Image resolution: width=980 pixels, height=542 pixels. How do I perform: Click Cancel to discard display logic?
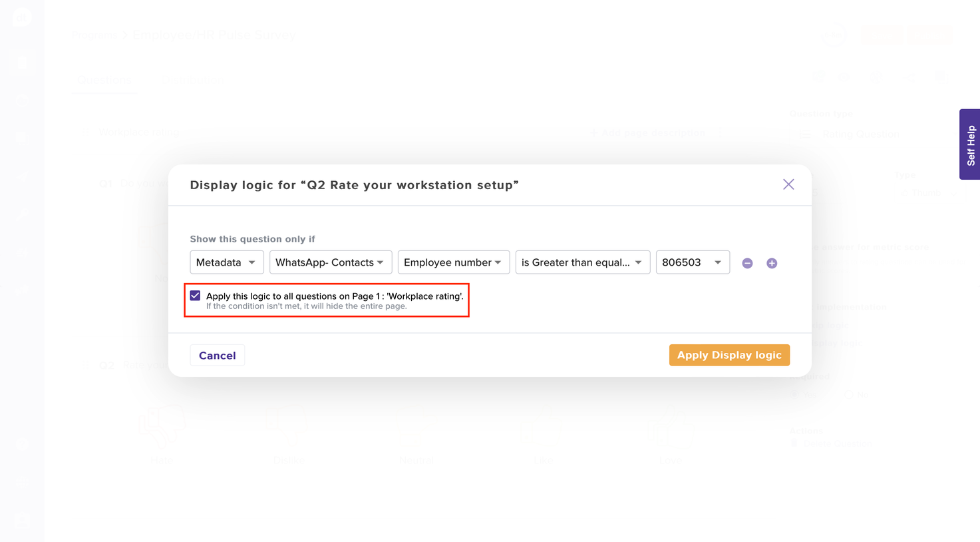coord(217,356)
